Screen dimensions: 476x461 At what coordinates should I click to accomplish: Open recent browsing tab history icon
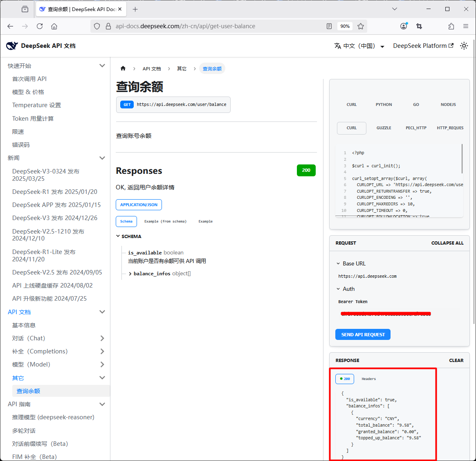25,9
